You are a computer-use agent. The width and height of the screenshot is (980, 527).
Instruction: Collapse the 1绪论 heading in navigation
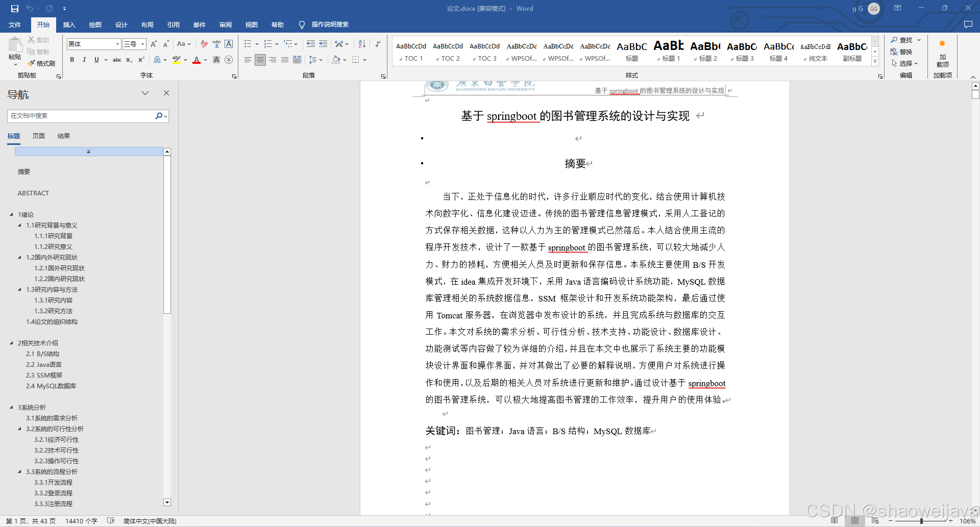[11, 215]
